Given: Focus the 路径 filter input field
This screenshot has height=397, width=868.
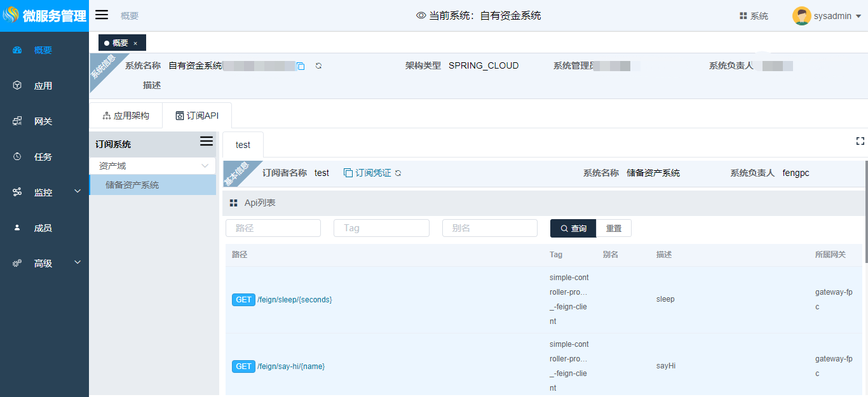Looking at the screenshot, I should pos(273,228).
